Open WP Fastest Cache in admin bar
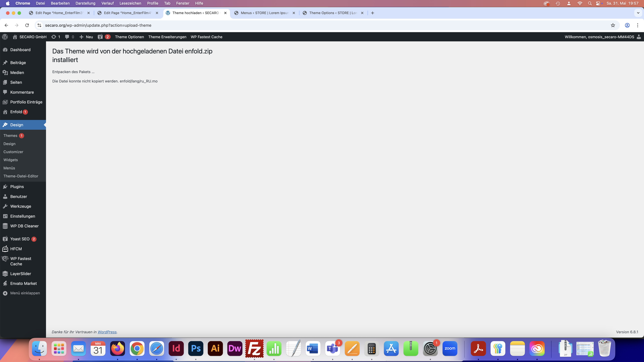Screen dimensions: 644x362 [x=207, y=37]
